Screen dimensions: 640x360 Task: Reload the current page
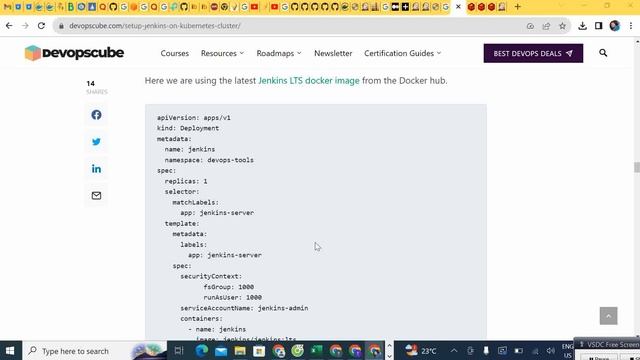(41, 26)
